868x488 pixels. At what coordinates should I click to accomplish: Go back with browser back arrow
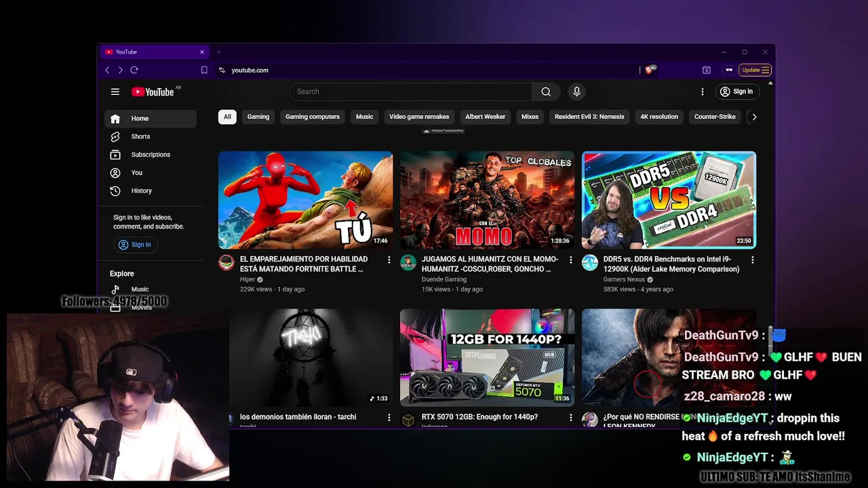(107, 70)
